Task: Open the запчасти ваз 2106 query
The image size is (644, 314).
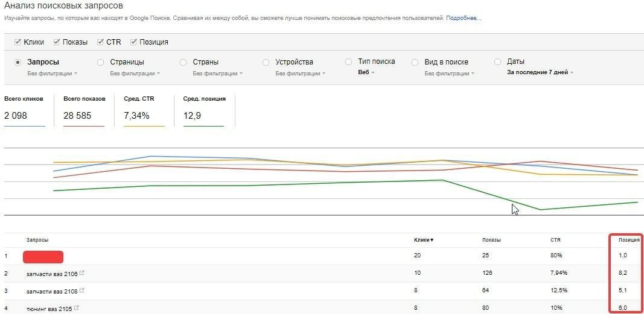Action: (51, 273)
